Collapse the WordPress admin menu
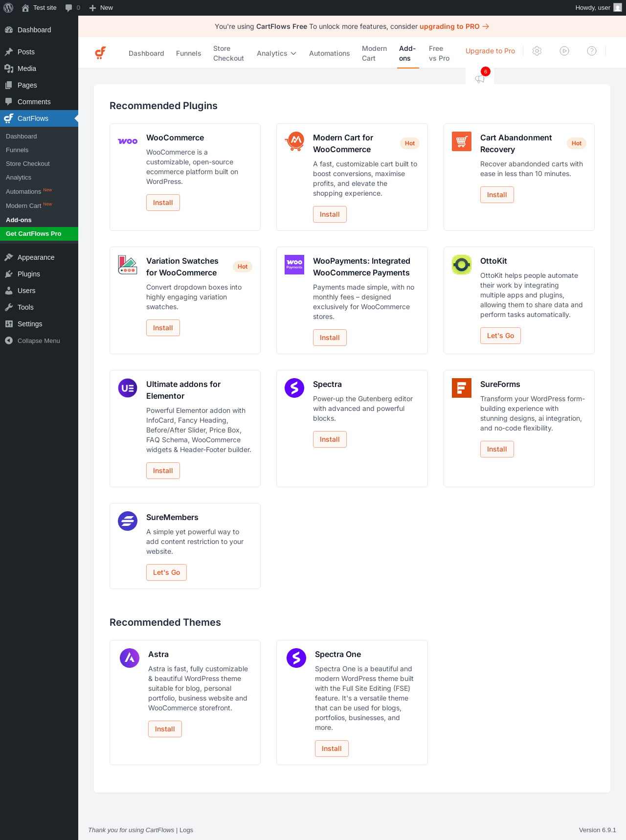 (39, 341)
